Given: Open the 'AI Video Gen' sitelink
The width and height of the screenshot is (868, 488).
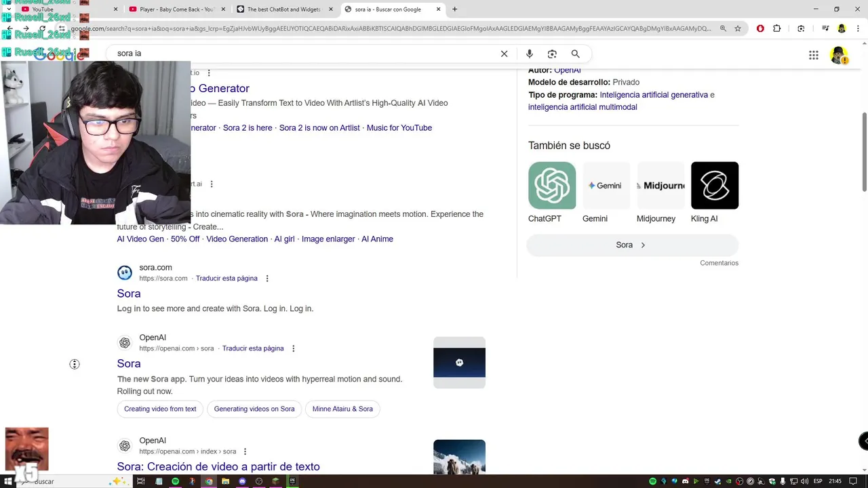Looking at the screenshot, I should 140,239.
